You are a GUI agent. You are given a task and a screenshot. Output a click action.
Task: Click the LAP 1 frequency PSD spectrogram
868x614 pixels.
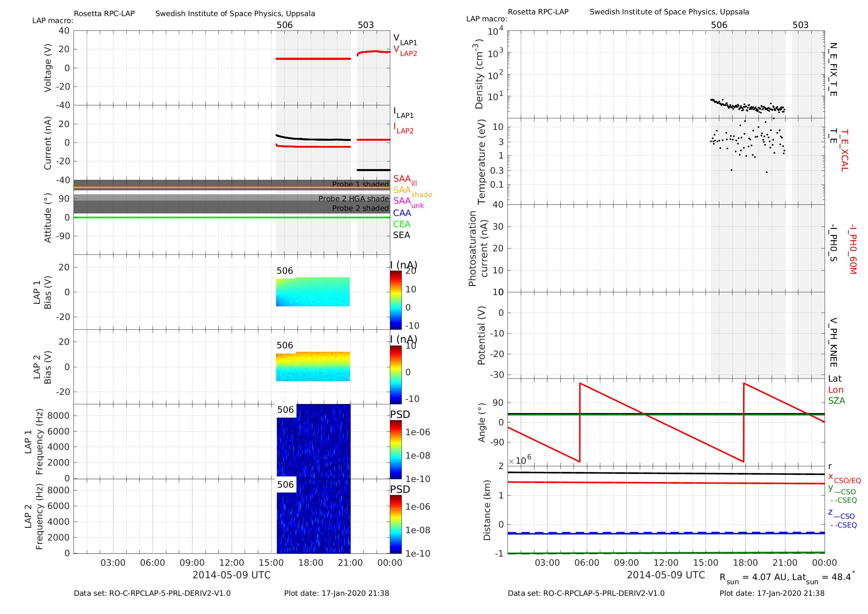click(x=314, y=441)
